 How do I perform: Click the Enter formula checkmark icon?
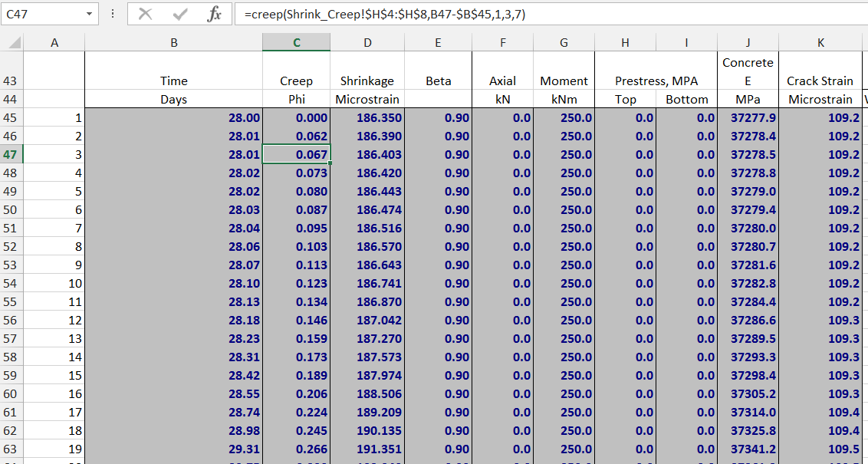(180, 15)
